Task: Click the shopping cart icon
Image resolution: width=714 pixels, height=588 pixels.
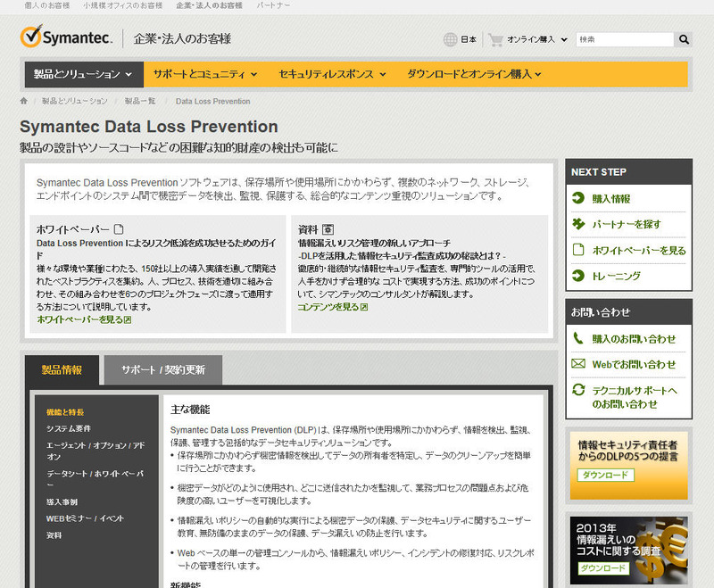Action: pos(495,39)
